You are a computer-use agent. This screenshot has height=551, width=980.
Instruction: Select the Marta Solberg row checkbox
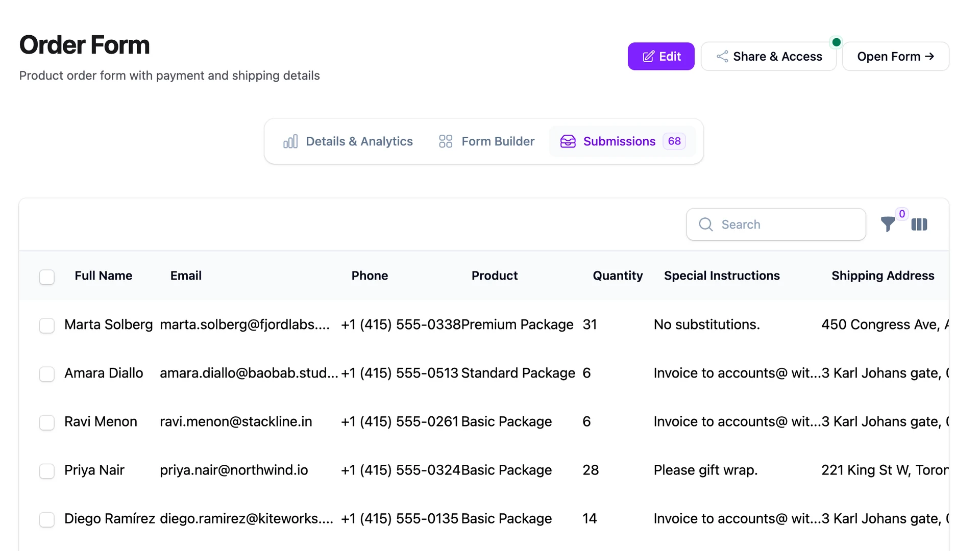click(x=47, y=325)
